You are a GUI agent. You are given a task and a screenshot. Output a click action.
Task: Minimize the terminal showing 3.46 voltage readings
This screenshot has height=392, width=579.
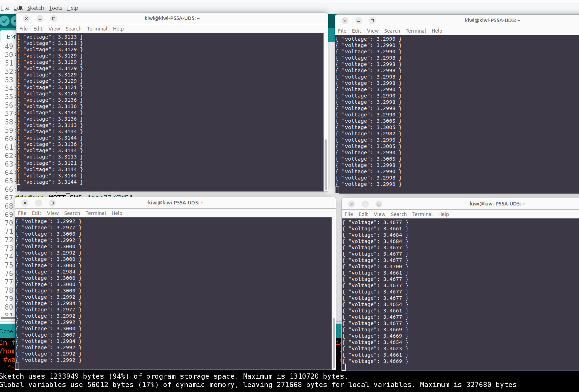[365, 204]
